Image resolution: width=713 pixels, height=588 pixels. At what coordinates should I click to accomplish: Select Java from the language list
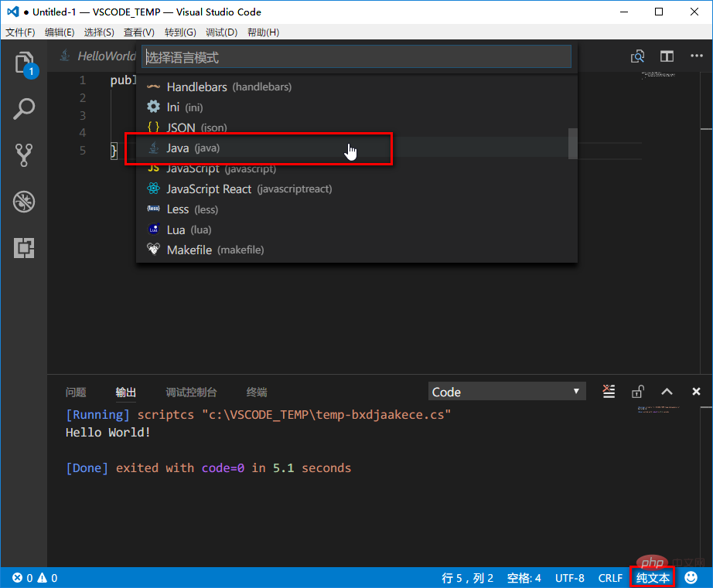[232, 148]
